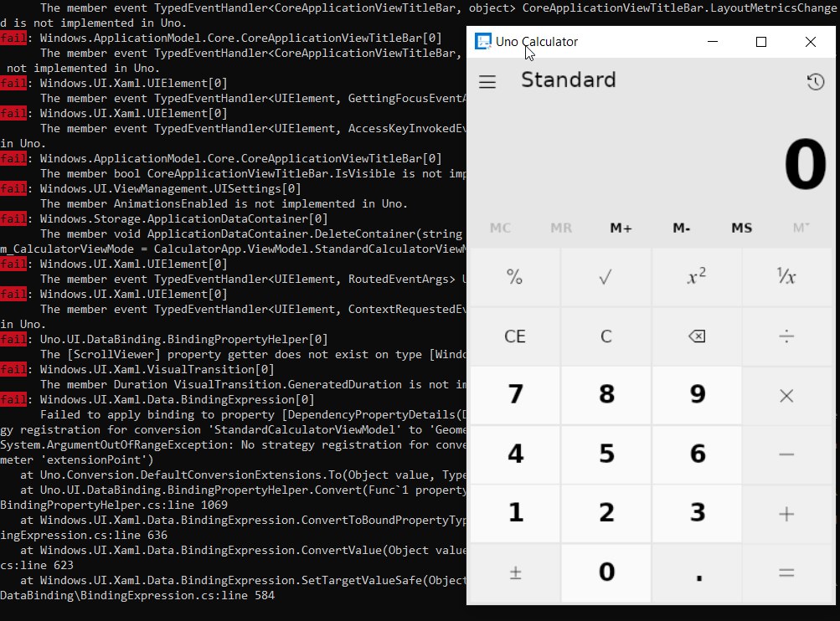Click console text 'm_CalculatorViewMode' line
The image size is (840, 621).
click(x=233, y=249)
